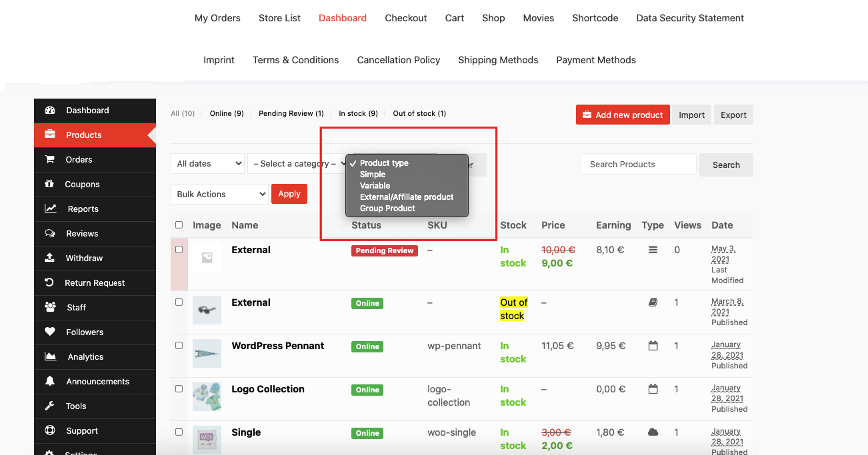Click the Export button
The height and width of the screenshot is (455, 868).
click(x=734, y=115)
